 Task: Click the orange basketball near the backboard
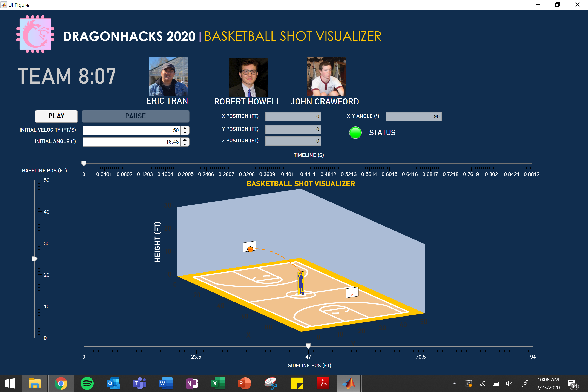250,249
